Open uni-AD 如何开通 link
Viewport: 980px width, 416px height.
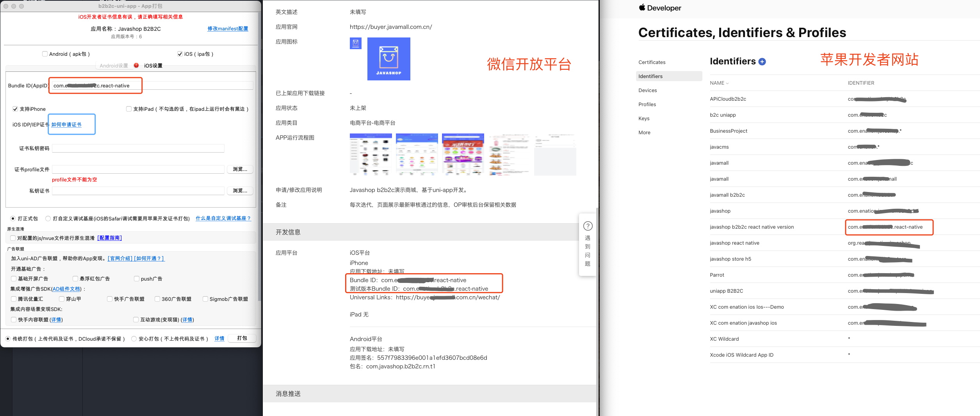click(x=149, y=258)
